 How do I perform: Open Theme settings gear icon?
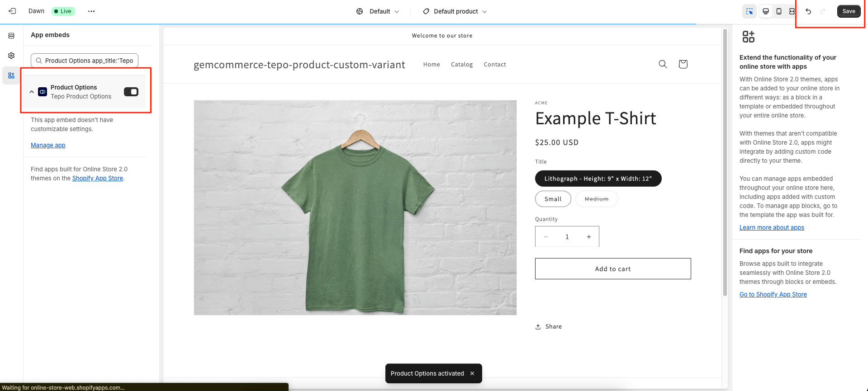tap(11, 56)
